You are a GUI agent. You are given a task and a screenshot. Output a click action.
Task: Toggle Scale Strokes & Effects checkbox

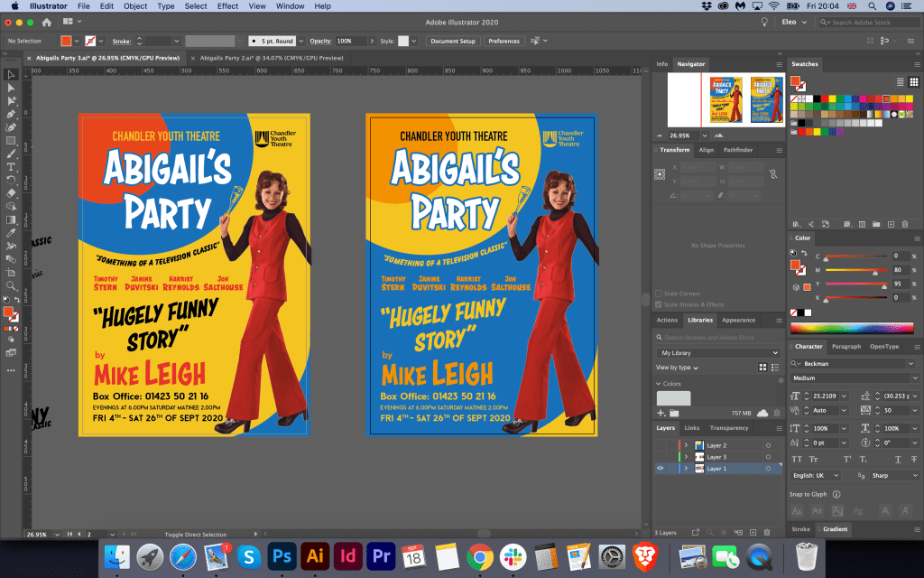pos(658,304)
